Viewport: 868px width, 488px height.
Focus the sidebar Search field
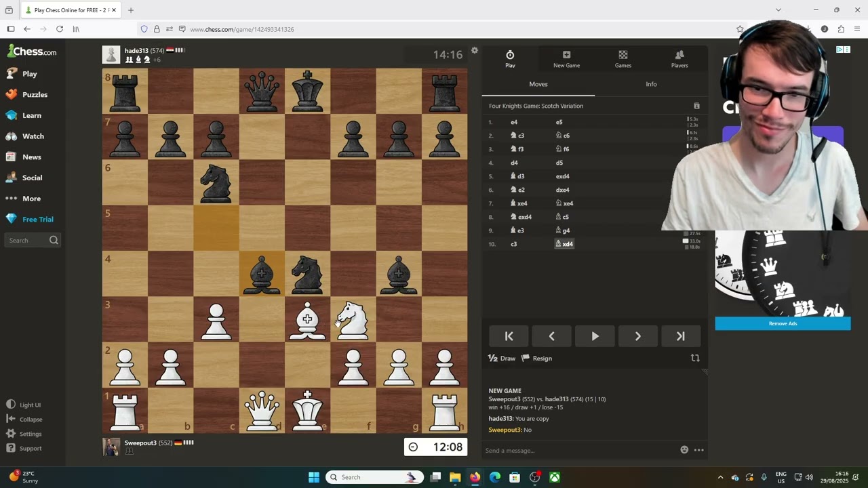pos(33,240)
